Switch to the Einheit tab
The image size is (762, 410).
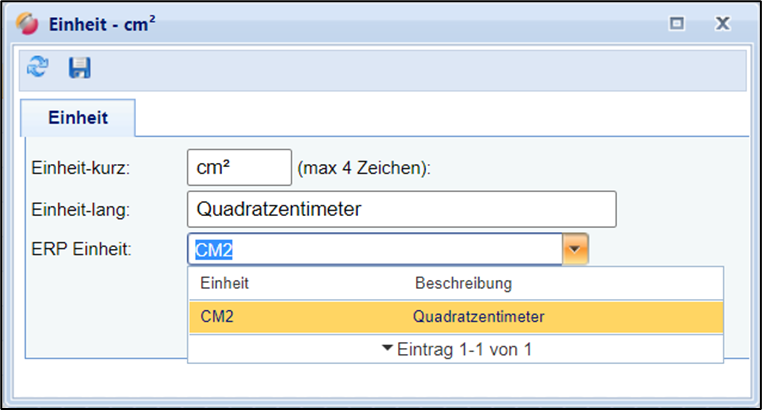[79, 117]
